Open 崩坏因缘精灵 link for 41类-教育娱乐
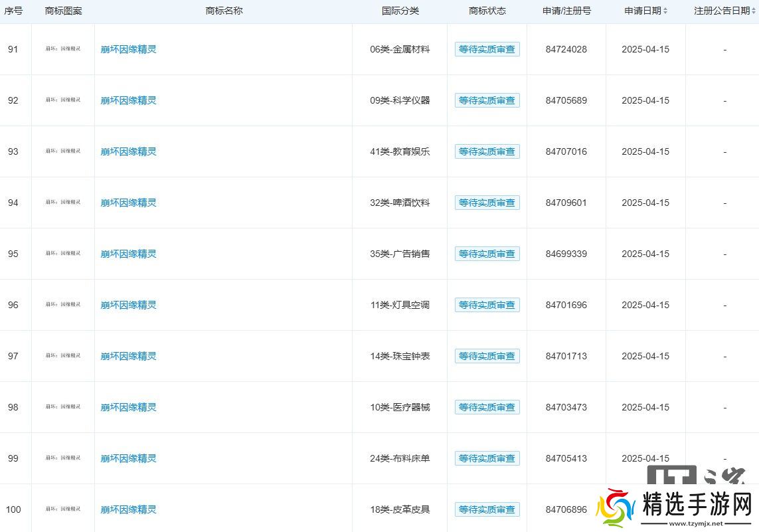This screenshot has width=759, height=532. pos(128,151)
